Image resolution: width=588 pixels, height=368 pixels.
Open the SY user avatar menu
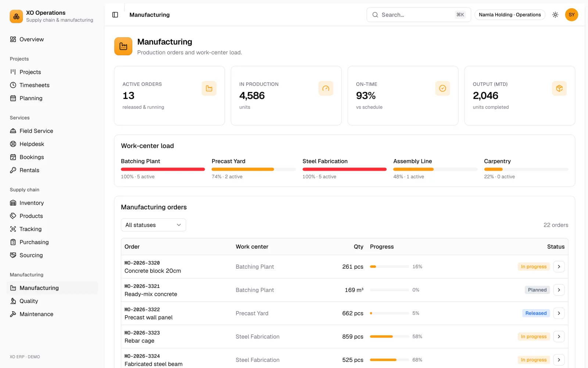click(x=571, y=15)
